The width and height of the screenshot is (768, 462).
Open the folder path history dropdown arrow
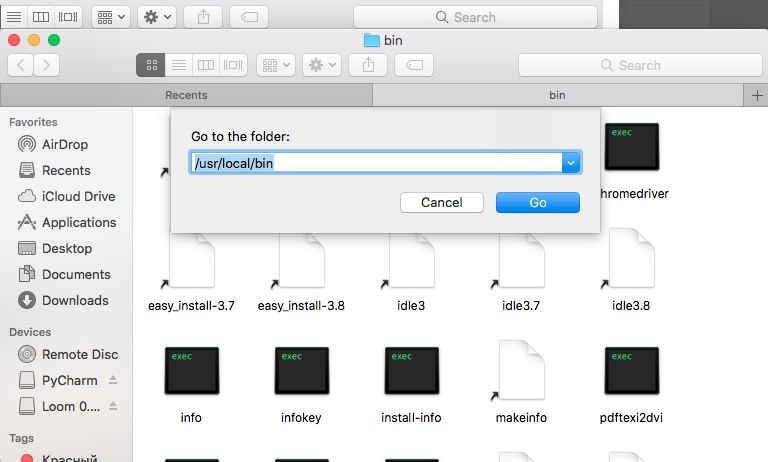coord(571,163)
